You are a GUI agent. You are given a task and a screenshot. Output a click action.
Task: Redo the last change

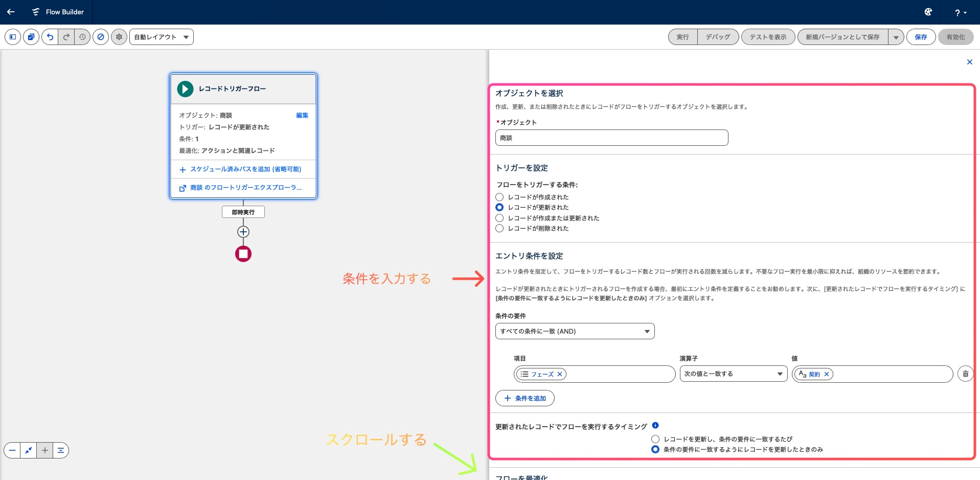click(66, 37)
